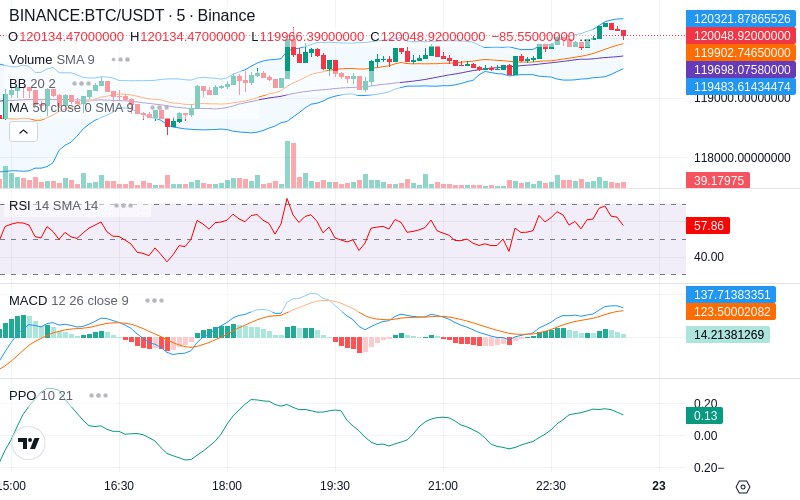Click the RSI 14 SMA 14 legend label

click(54, 206)
